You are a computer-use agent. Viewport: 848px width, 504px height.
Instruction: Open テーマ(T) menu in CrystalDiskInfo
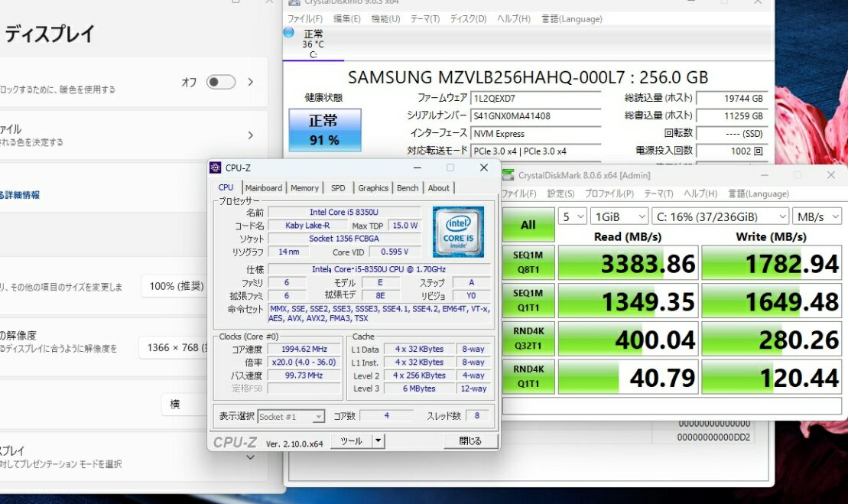click(x=425, y=19)
